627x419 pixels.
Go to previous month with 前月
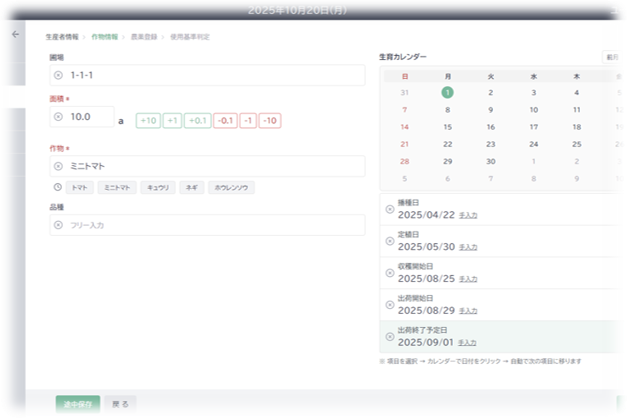click(x=612, y=57)
